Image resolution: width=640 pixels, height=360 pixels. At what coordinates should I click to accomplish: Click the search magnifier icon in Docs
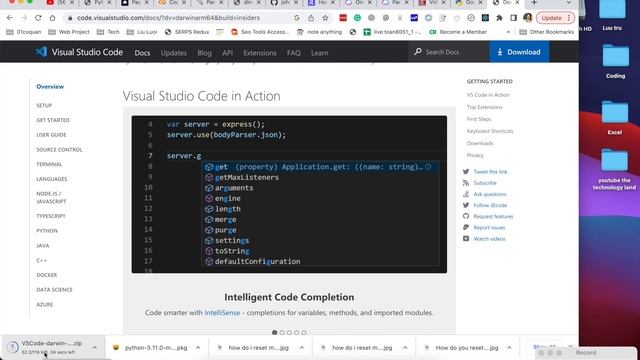point(418,52)
